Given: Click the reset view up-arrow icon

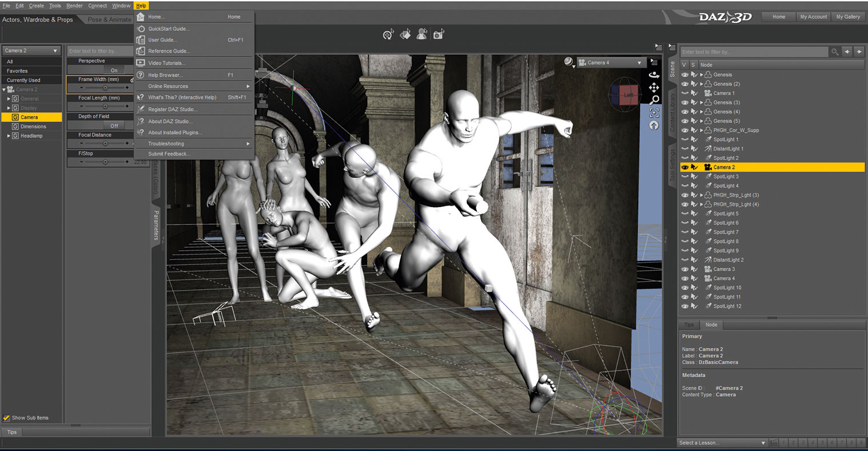Looking at the screenshot, I should coord(654,125).
